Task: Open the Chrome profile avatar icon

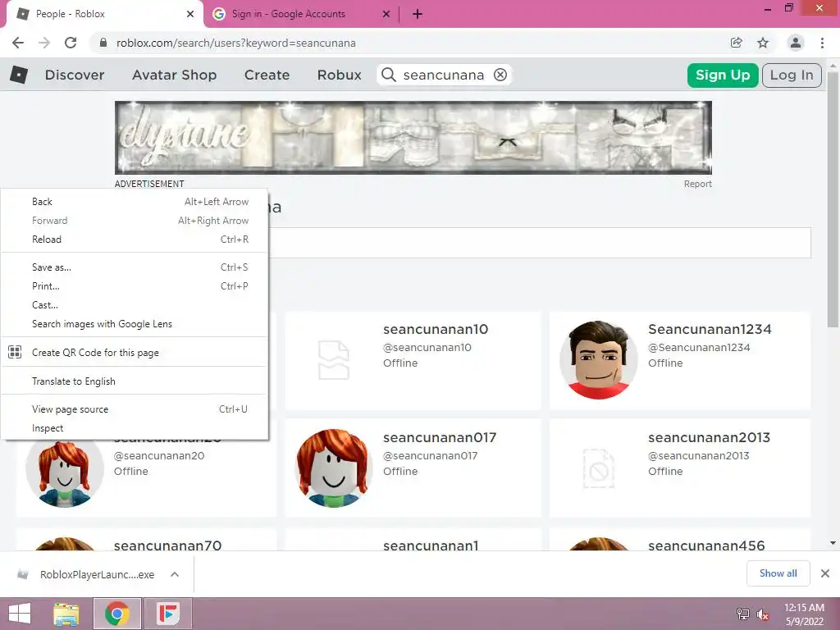Action: point(796,43)
